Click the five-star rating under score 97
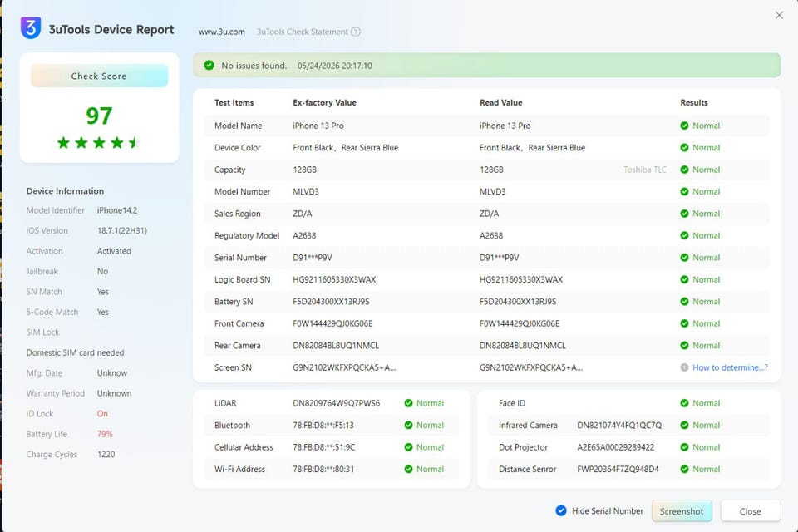 (x=99, y=142)
